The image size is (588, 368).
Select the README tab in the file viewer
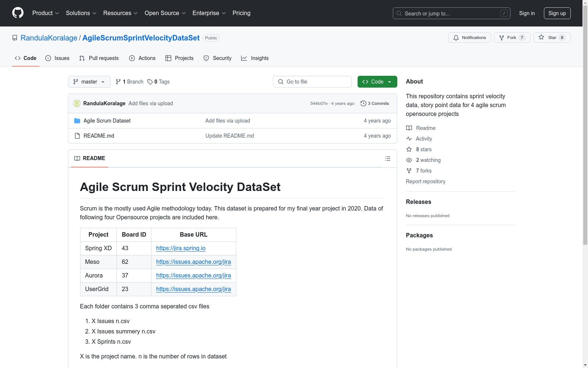(x=90, y=158)
